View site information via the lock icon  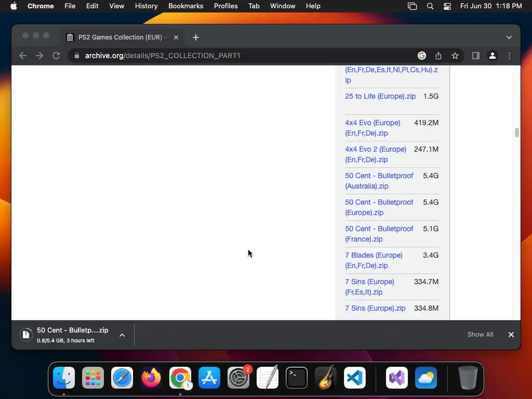click(x=77, y=56)
